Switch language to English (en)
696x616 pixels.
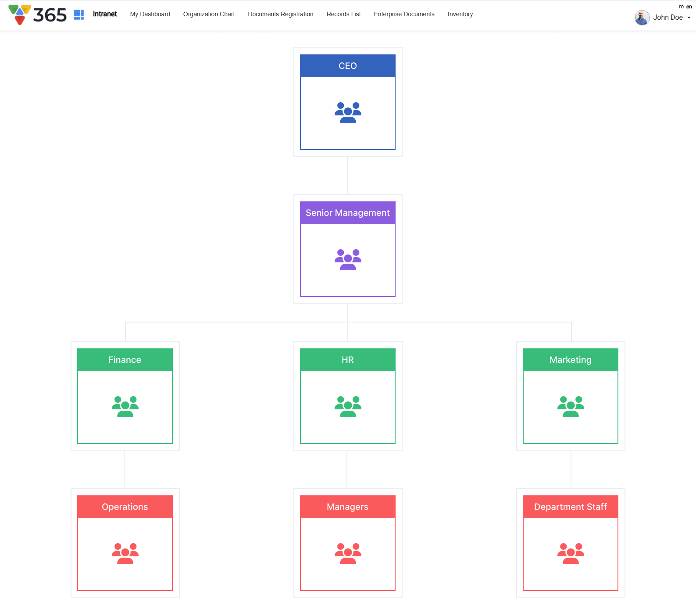click(689, 7)
